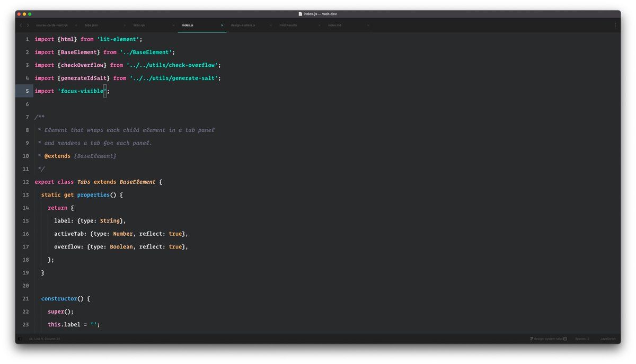This screenshot has height=364, width=636.
Task: Close the course-cards-next.njk tab
Action: pos(76,25)
